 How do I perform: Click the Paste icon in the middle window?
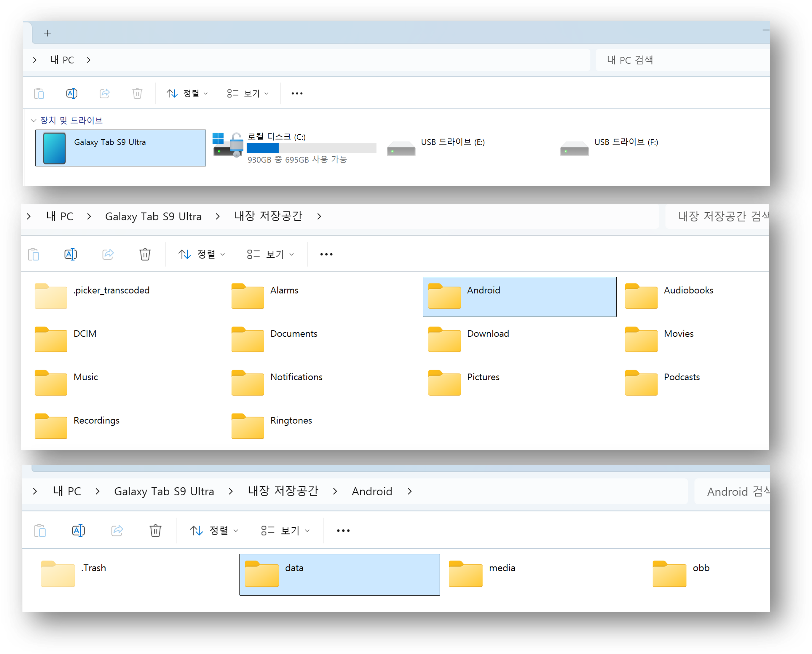(x=34, y=255)
